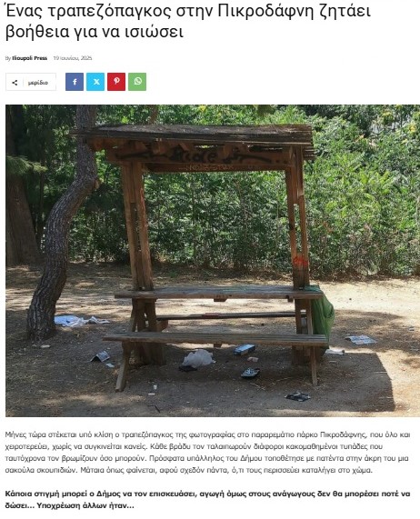Click the leaning pine tree trunk in the photo
This screenshot has height=519, width=420.
tap(60, 225)
